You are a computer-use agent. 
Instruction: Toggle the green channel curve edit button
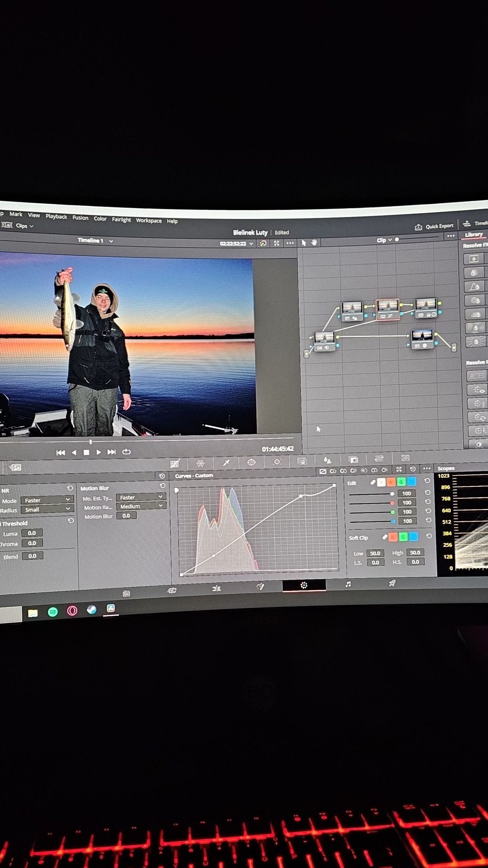(x=401, y=482)
